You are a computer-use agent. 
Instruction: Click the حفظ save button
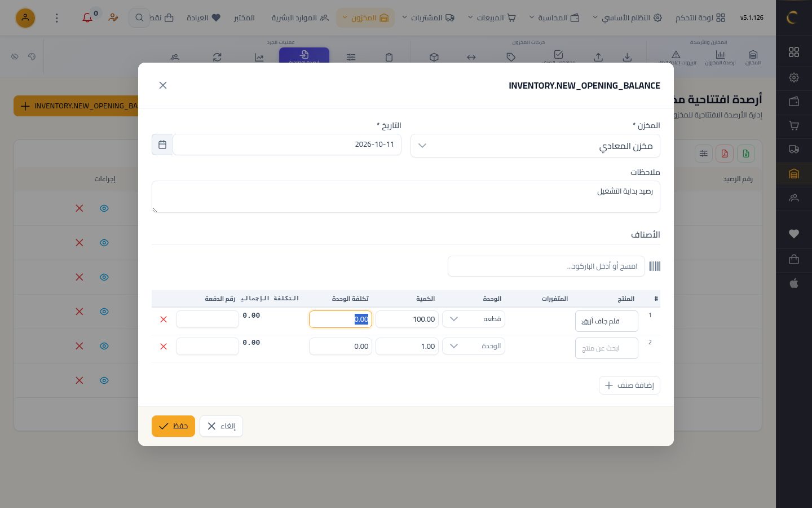[x=173, y=426]
